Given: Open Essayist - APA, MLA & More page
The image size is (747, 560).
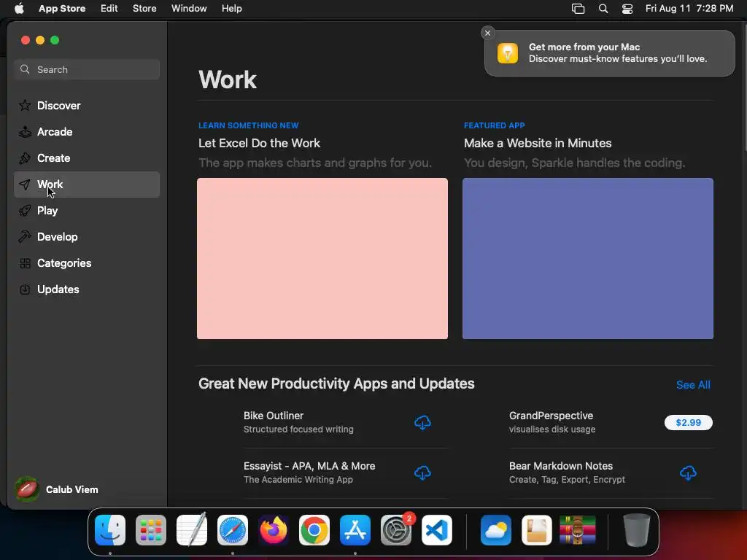Looking at the screenshot, I should 309,466.
